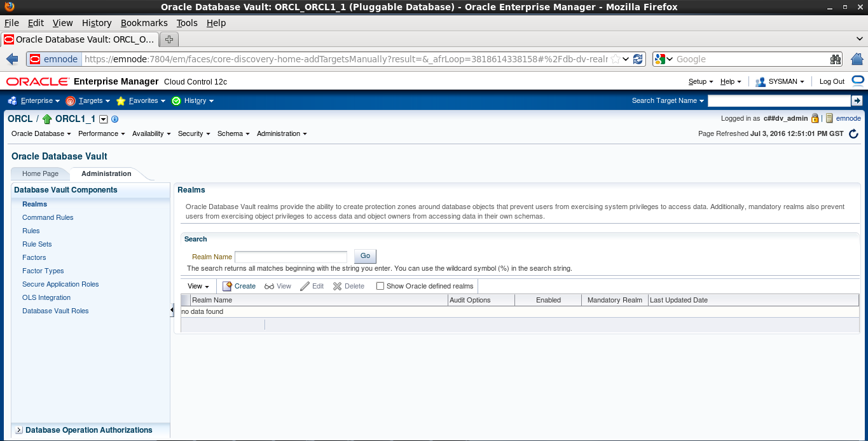
Task: Click the Firefox back arrow button
Action: click(x=12, y=59)
